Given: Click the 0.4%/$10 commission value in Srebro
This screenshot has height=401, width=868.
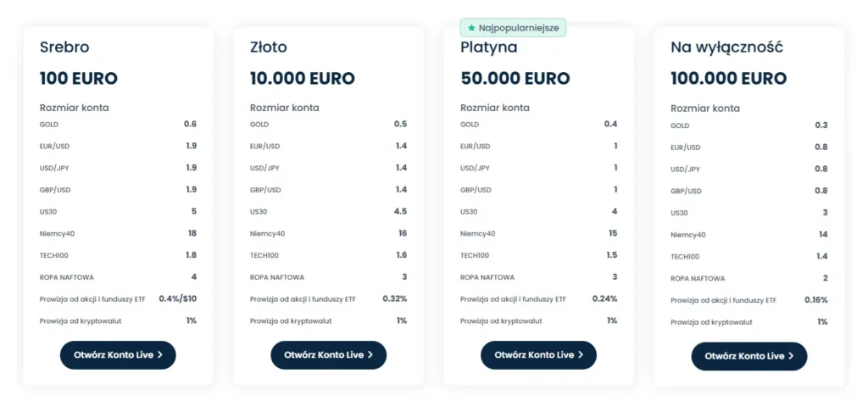Looking at the screenshot, I should [x=177, y=298].
